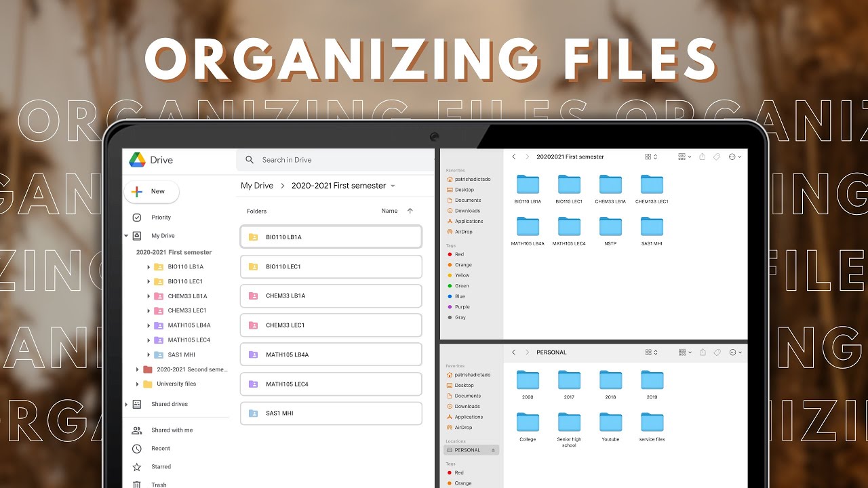Go back in the PERSONAL Finder window
Viewport: 868px width, 488px height.
(x=514, y=352)
